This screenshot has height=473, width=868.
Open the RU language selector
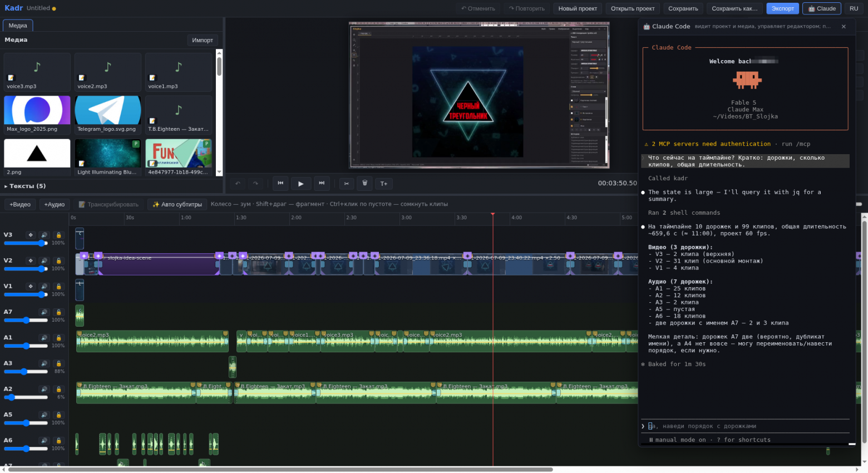point(854,8)
